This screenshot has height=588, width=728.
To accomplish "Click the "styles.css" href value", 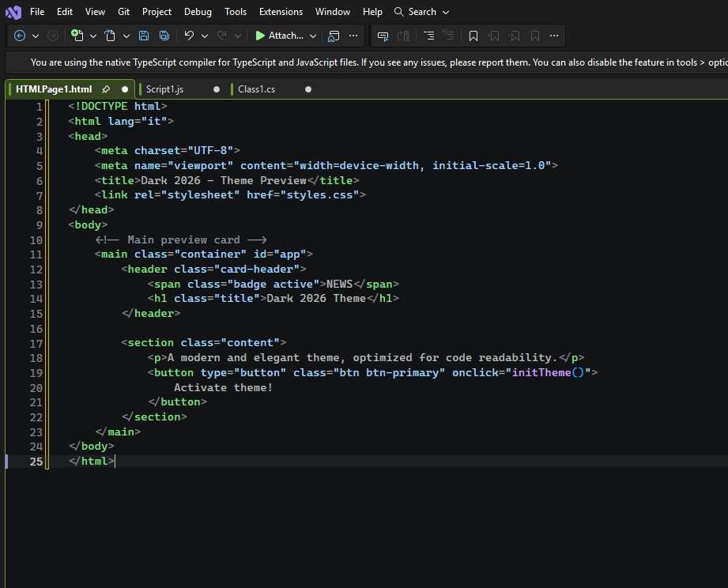I will (320, 195).
